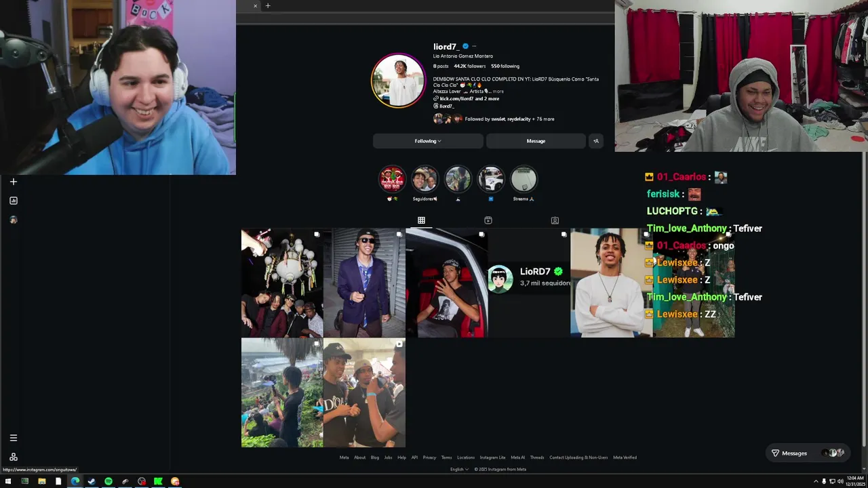Open a new browser tab with plus
The width and height of the screenshot is (868, 488).
[x=268, y=6]
